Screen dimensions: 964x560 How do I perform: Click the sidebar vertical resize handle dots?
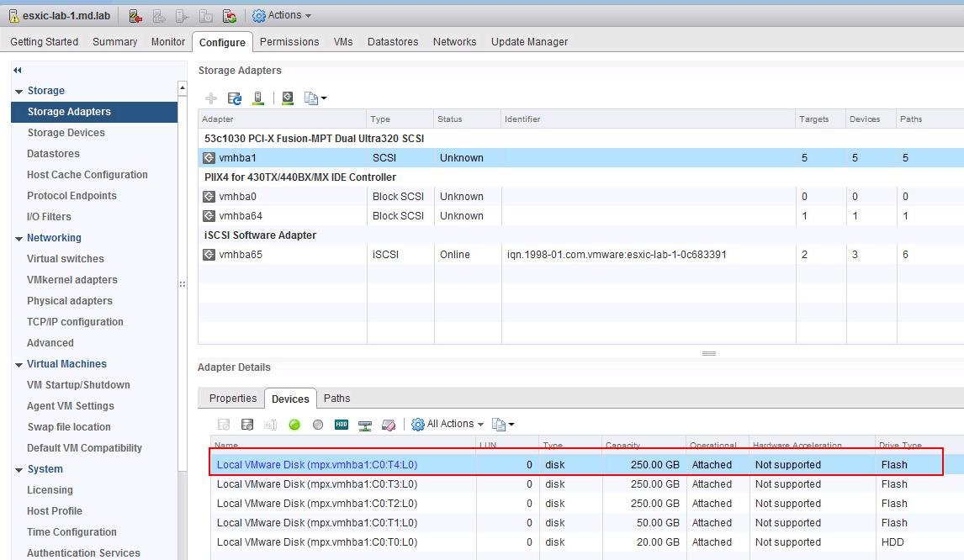pos(182,284)
